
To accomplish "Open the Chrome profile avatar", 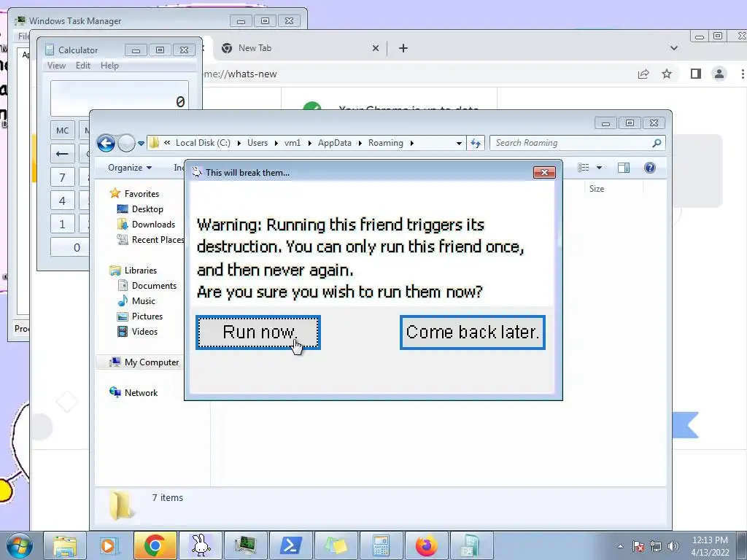I will click(x=719, y=74).
